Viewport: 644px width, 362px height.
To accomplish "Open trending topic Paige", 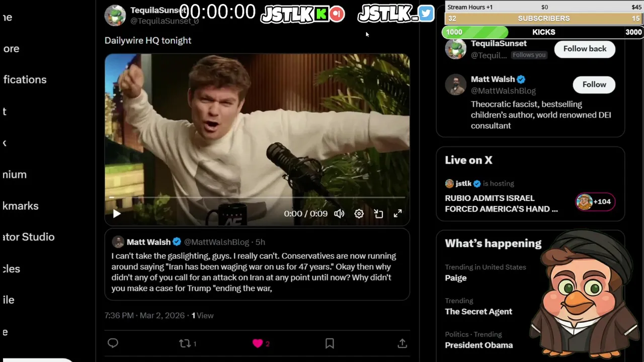I will pos(456,278).
